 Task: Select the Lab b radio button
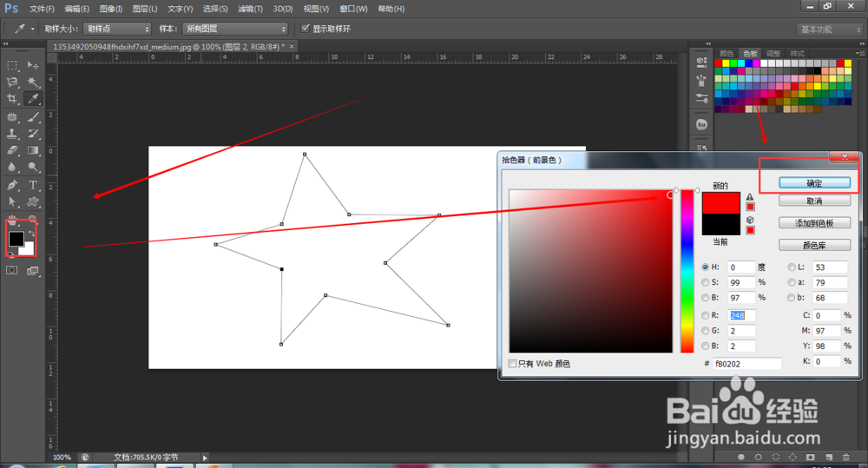(x=792, y=298)
